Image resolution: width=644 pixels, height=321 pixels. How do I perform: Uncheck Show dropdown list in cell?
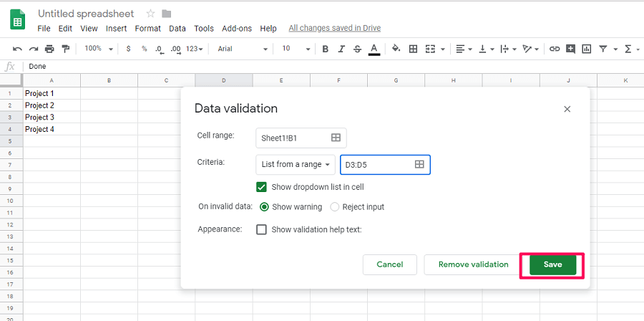tap(261, 187)
